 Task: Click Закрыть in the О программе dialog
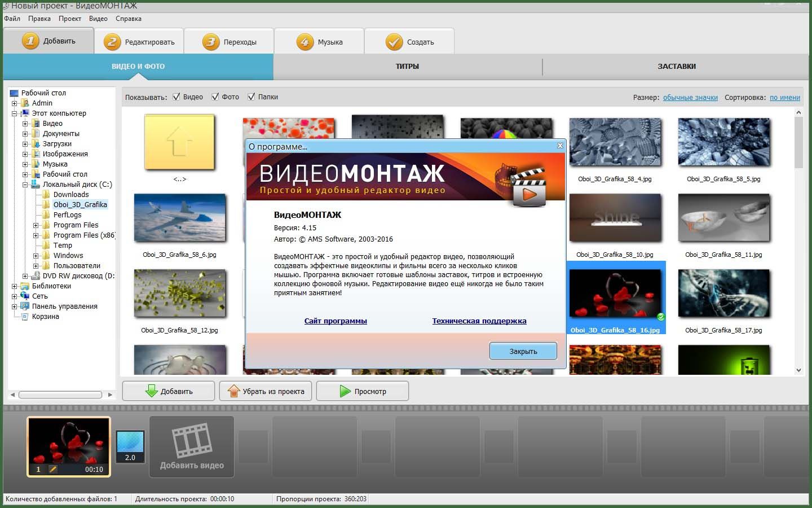[523, 351]
